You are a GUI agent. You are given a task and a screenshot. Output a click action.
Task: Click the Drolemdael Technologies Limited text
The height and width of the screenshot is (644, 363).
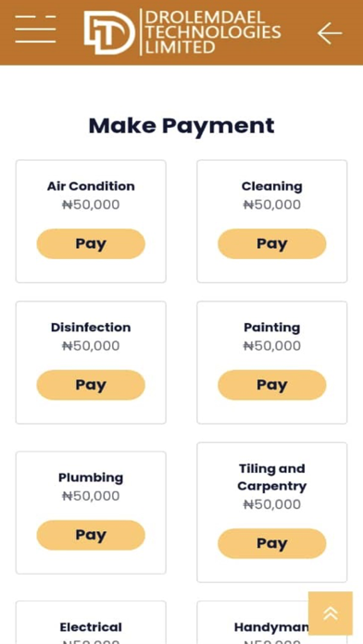coord(213,32)
